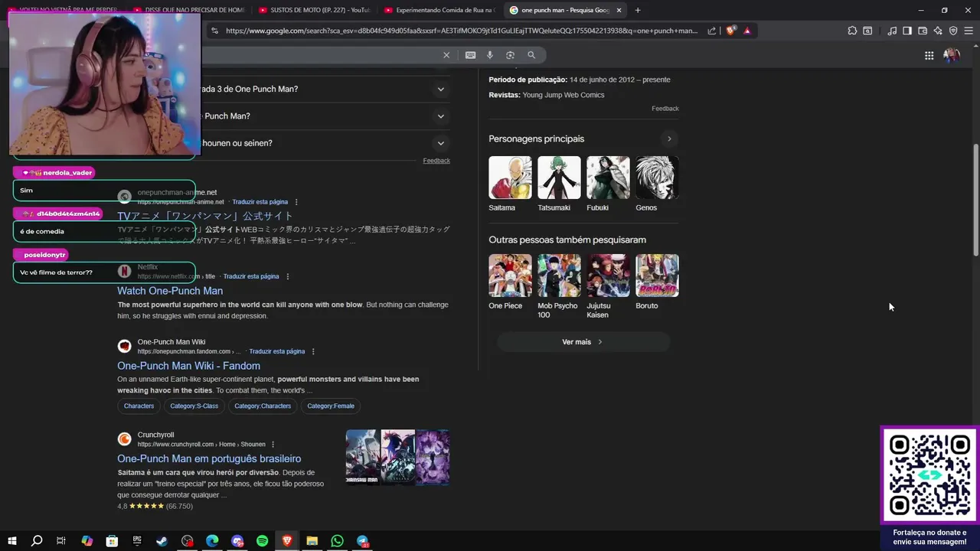Open the Boruto thumbnail
Screen dimensions: 980x551
(x=657, y=275)
